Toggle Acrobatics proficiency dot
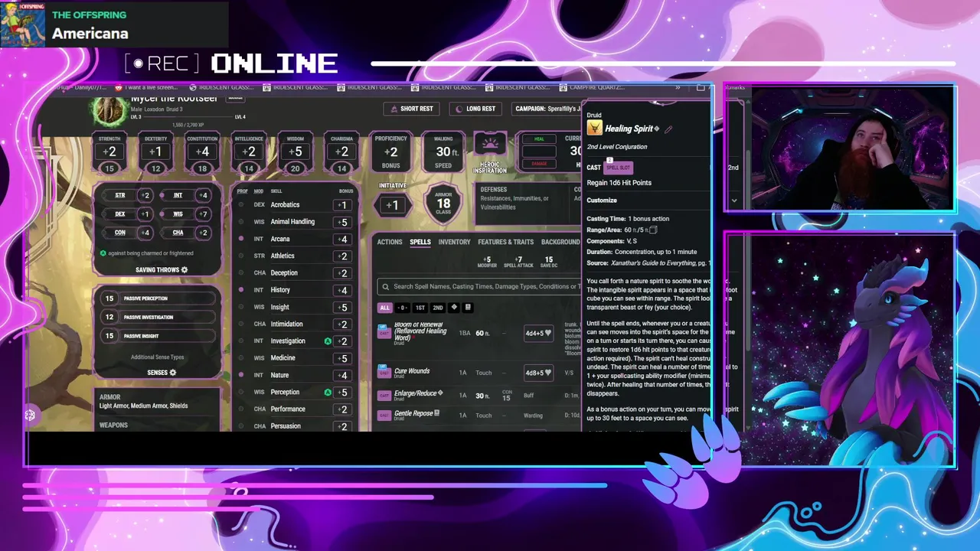The image size is (980, 551). pos(241,205)
